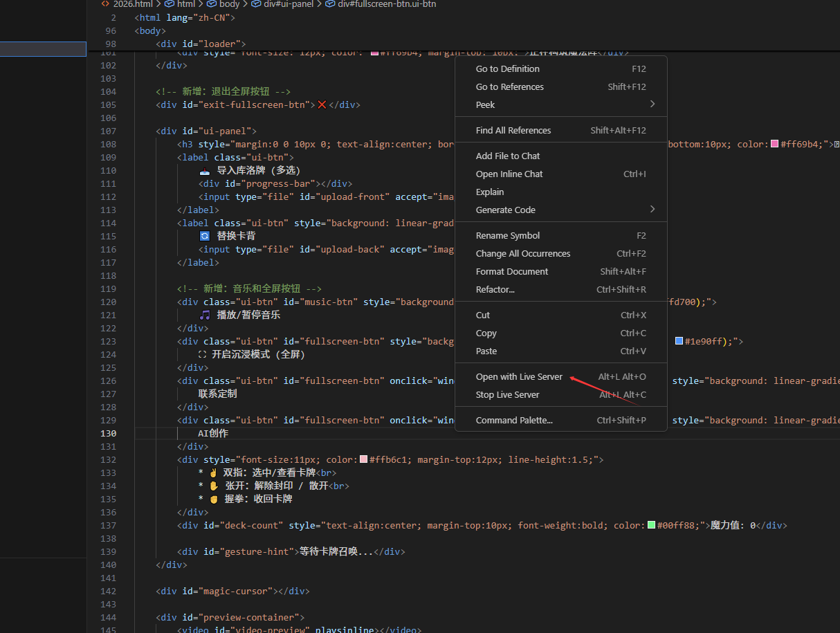This screenshot has width=840, height=633.
Task: Choose Format Document in the menu
Action: 511,272
